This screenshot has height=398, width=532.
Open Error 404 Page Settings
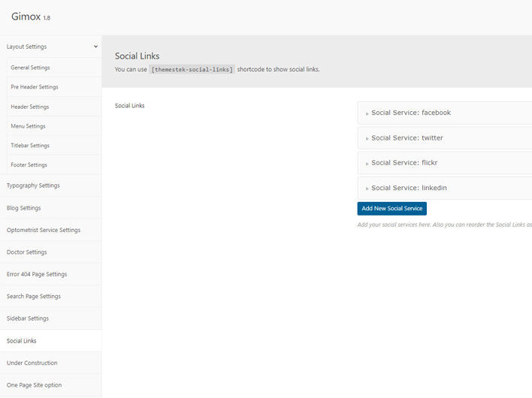37,274
